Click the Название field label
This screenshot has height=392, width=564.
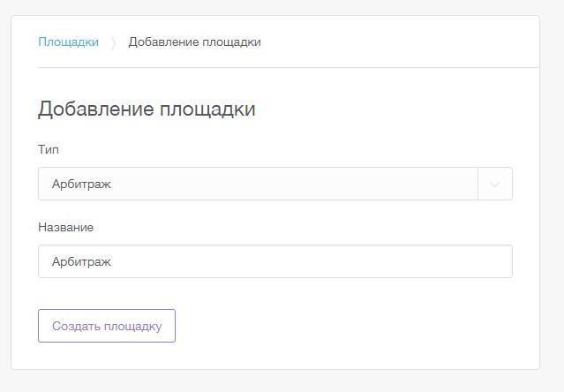[x=65, y=227]
